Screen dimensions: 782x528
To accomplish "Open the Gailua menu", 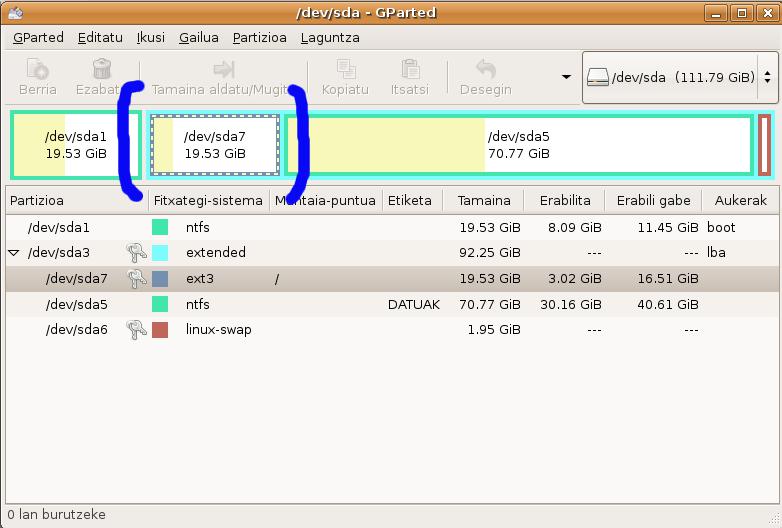I will coord(198,37).
